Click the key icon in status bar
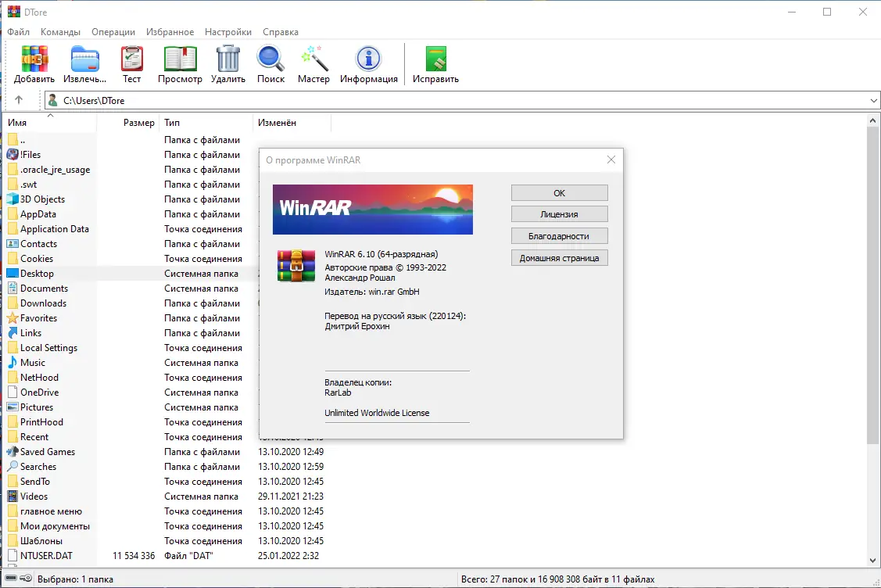This screenshot has width=881, height=588. pyautogui.click(x=26, y=579)
